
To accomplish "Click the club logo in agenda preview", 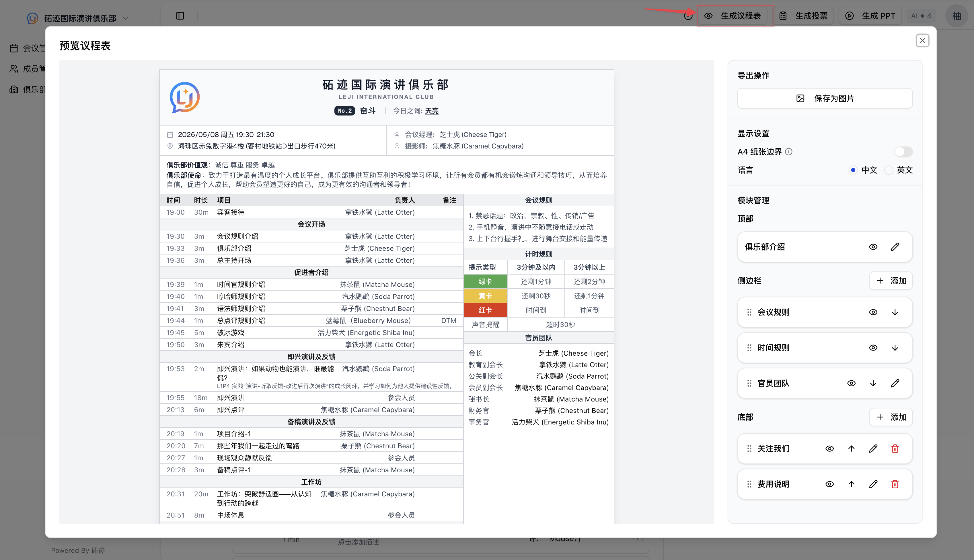I will point(185,98).
